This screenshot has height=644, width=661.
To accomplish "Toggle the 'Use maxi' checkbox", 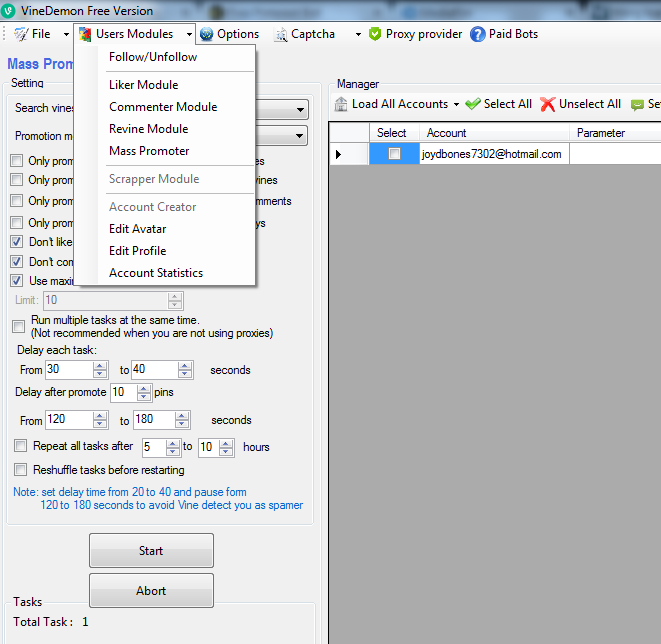I will [x=17, y=280].
